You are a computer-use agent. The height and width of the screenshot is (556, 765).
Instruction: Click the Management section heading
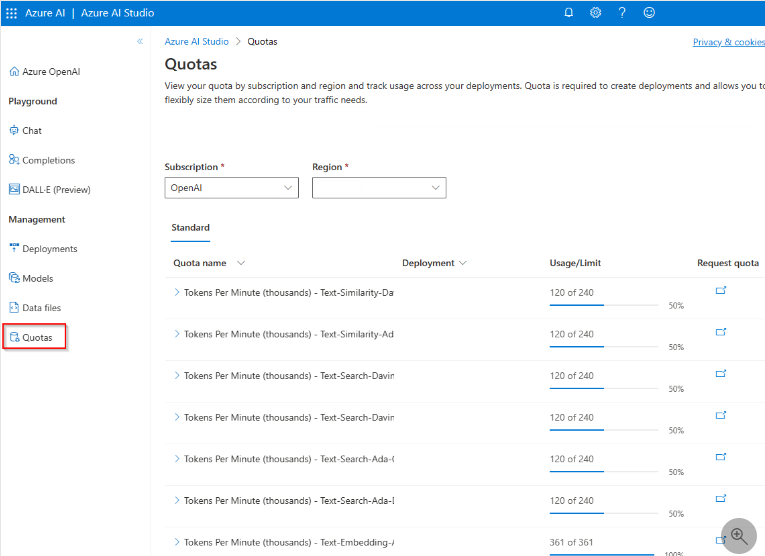click(x=37, y=219)
